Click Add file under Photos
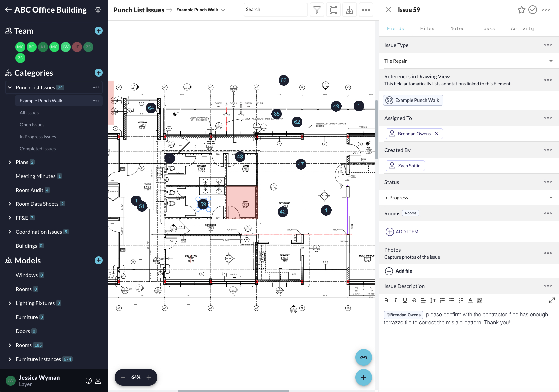The width and height of the screenshot is (559, 392). [399, 271]
